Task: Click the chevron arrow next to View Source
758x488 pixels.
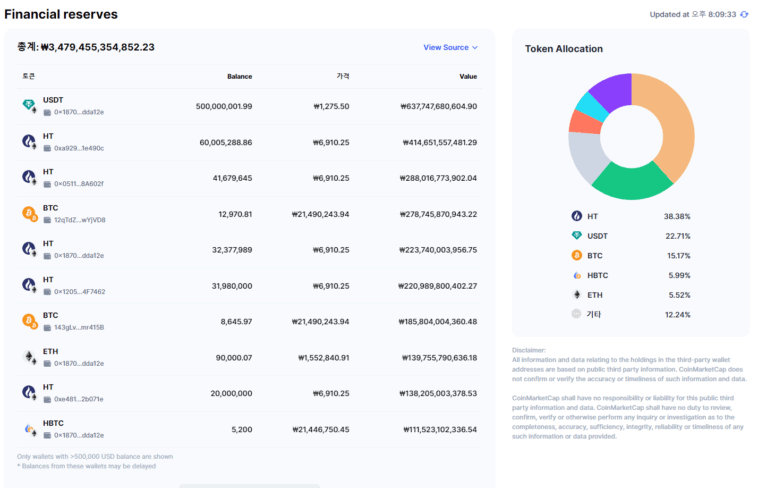Action: pyautogui.click(x=475, y=48)
